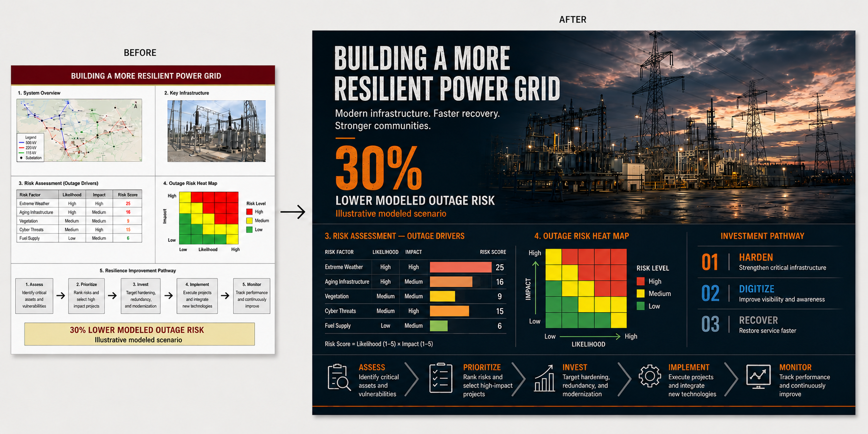The image size is (868, 434).
Task: Select the red High swatch in After legend
Action: pos(640,281)
